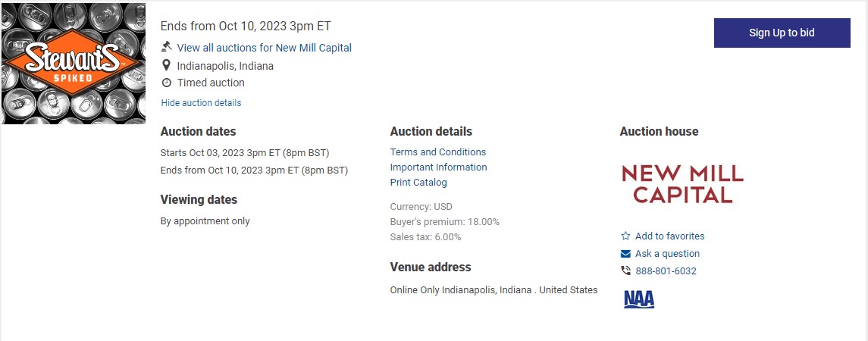Open Important Information link
The width and height of the screenshot is (868, 341).
[438, 167]
